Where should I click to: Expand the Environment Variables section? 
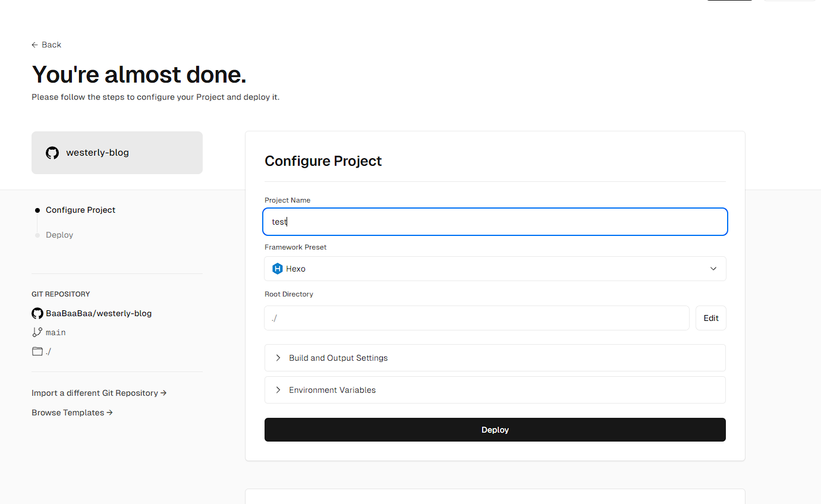tap(332, 390)
